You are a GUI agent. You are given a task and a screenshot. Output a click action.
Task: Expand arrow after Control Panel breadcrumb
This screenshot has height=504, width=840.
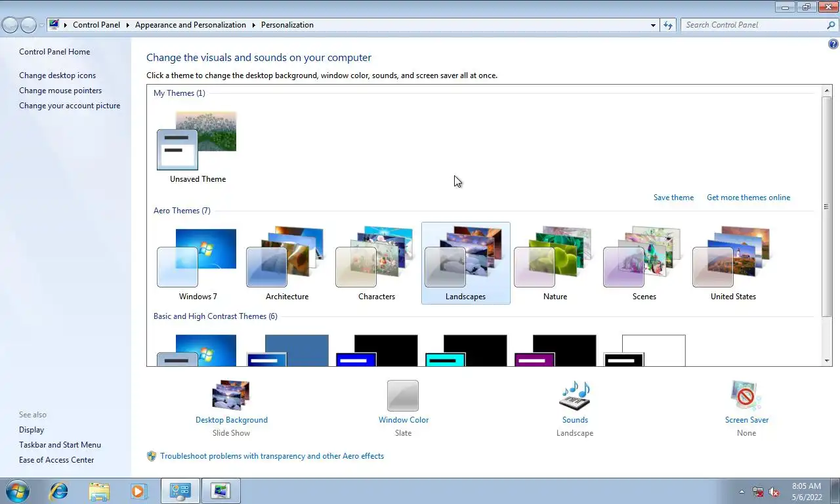pos(127,25)
